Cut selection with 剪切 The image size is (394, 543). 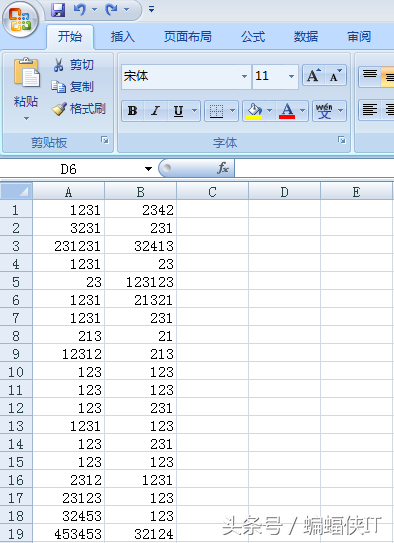73,65
